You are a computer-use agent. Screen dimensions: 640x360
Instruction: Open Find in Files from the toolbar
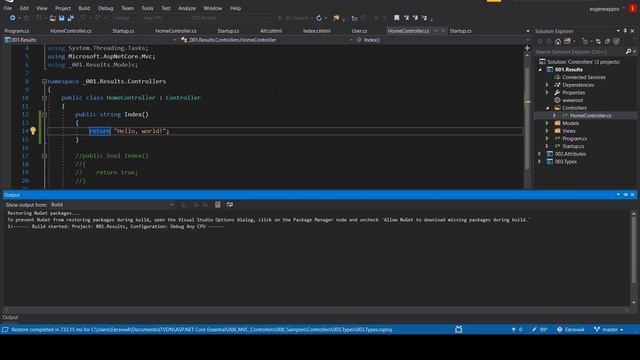336,18
